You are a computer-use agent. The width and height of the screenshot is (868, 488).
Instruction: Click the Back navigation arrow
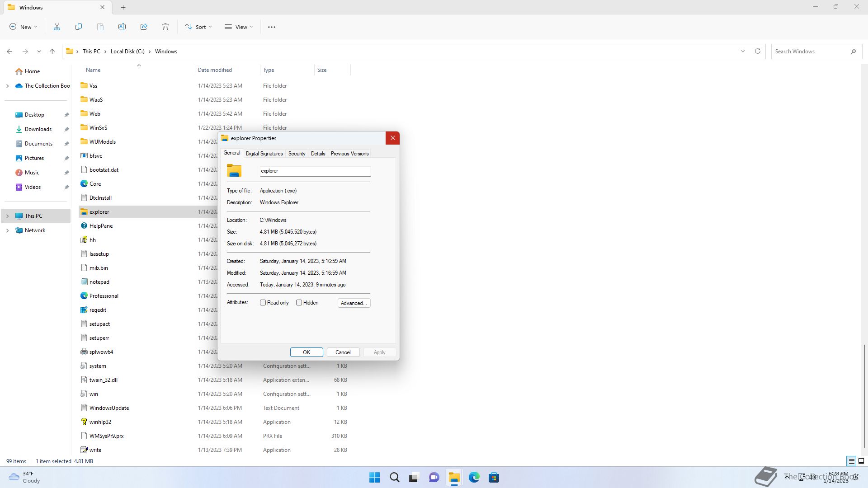(9, 52)
